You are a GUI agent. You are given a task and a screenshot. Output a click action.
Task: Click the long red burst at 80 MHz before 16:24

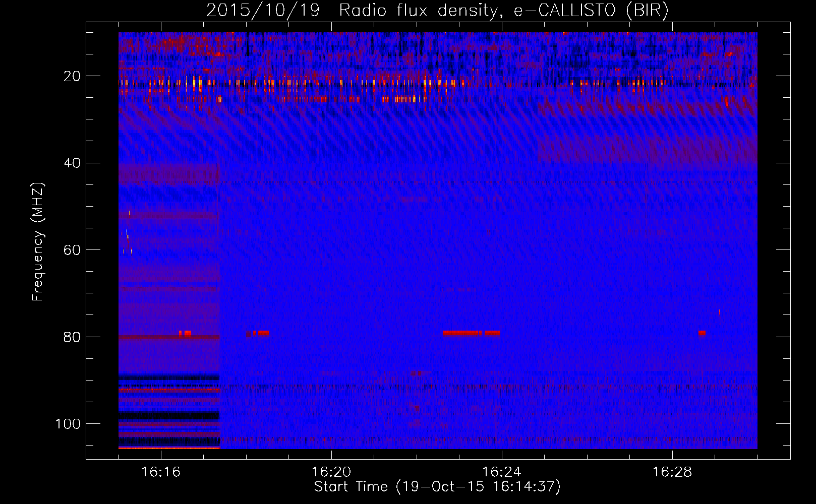pos(471,333)
